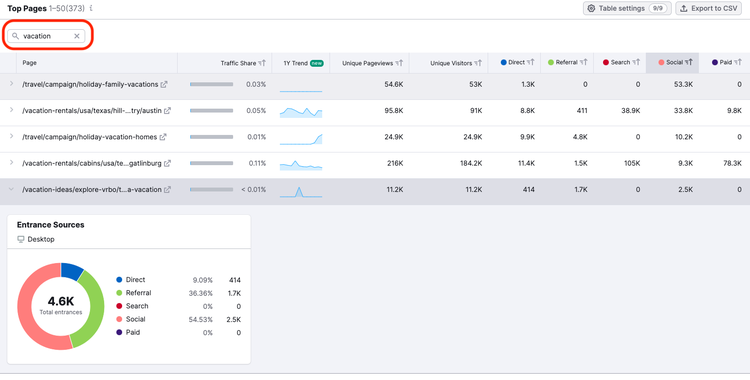Expand the texas hill country austin row
The image size is (750, 380).
(x=11, y=110)
